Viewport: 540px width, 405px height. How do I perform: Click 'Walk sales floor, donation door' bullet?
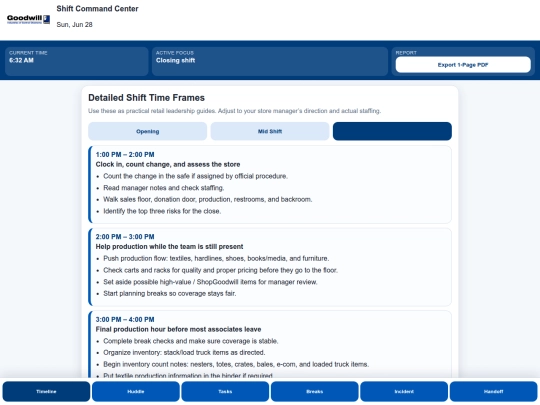pyautogui.click(x=208, y=199)
